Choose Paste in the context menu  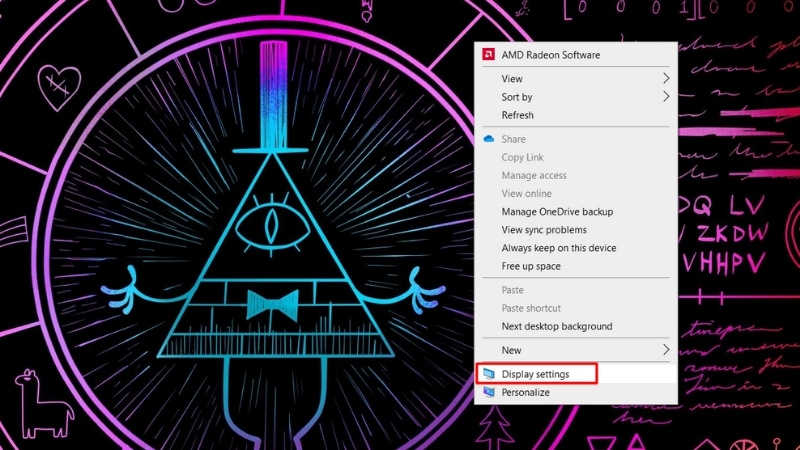[x=576, y=290]
